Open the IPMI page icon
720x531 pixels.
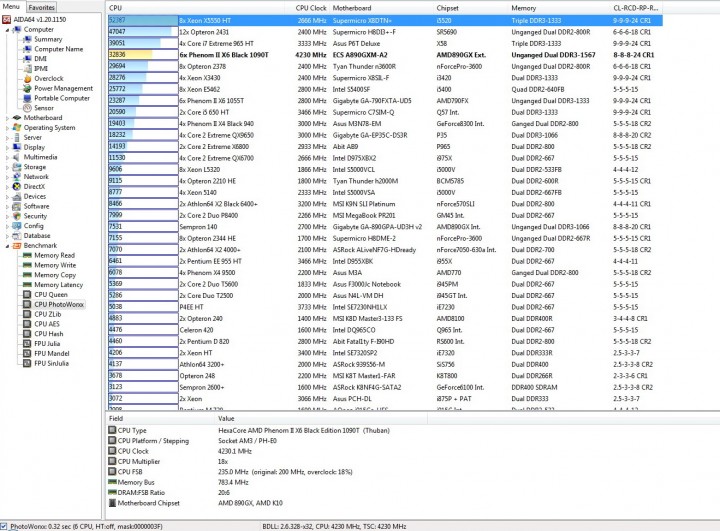[27, 68]
